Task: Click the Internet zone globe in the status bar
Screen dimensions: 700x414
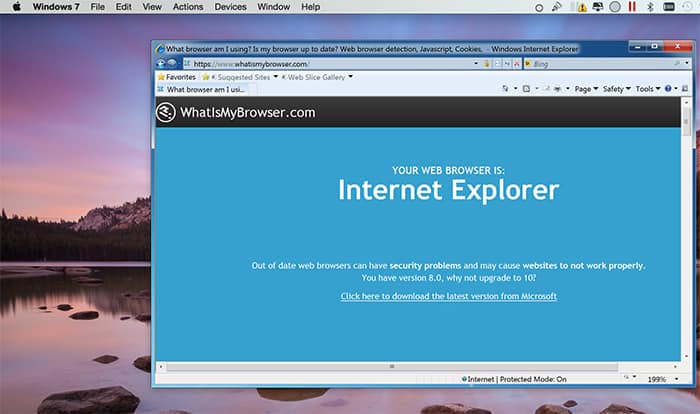Action: (x=464, y=379)
